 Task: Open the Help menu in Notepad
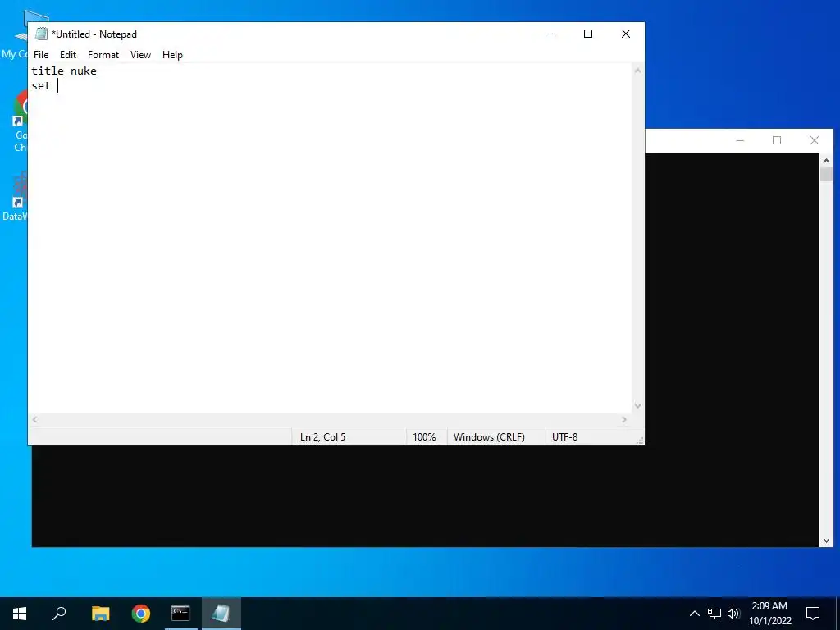pos(172,55)
